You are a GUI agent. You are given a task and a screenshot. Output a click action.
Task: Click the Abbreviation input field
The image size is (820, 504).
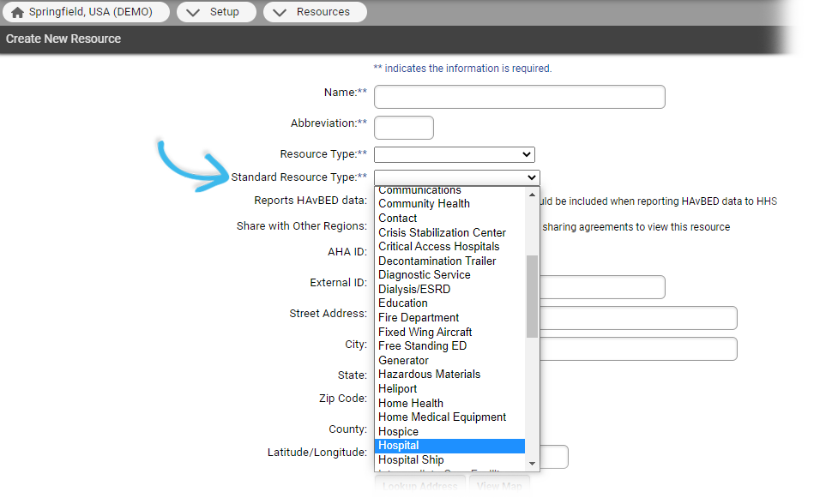coord(403,127)
